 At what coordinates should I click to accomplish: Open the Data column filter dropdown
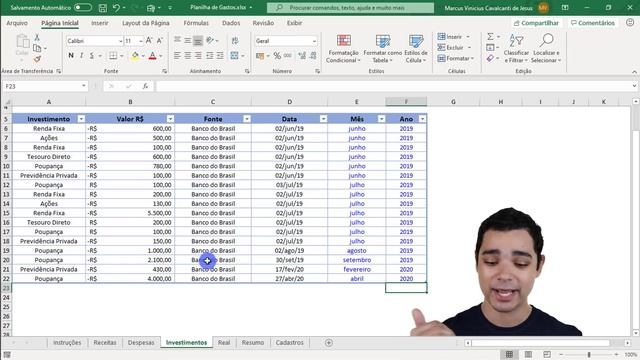(323, 119)
